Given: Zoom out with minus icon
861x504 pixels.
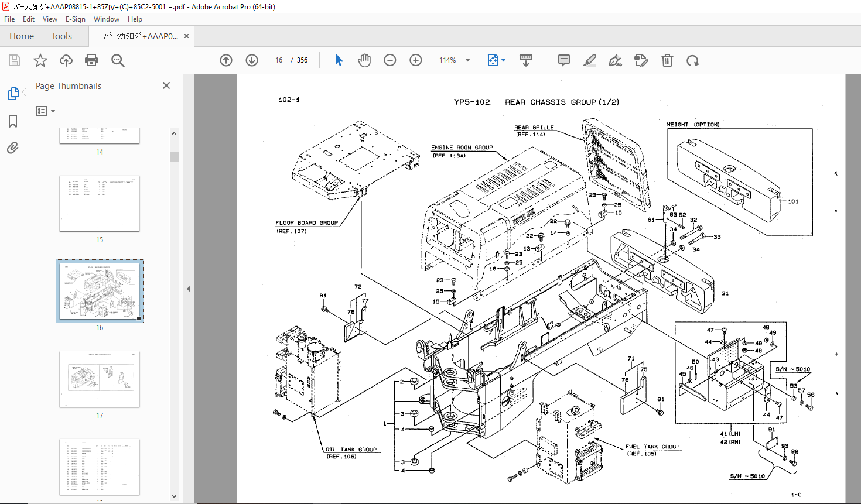Looking at the screenshot, I should (390, 60).
